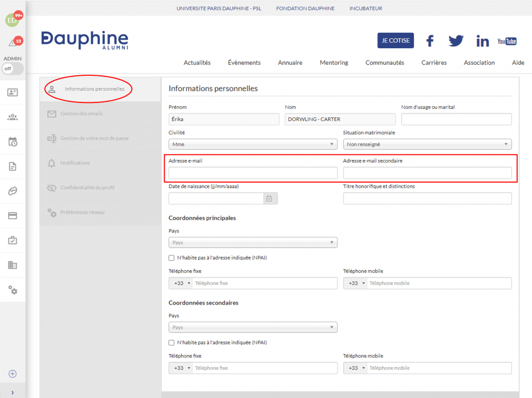Open the LinkedIn icon in header

pyautogui.click(x=482, y=41)
